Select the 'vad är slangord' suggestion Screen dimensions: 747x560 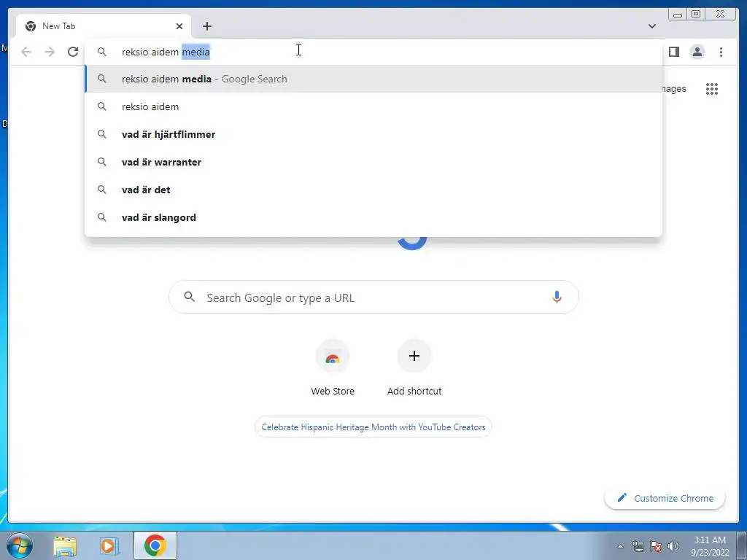(373, 217)
